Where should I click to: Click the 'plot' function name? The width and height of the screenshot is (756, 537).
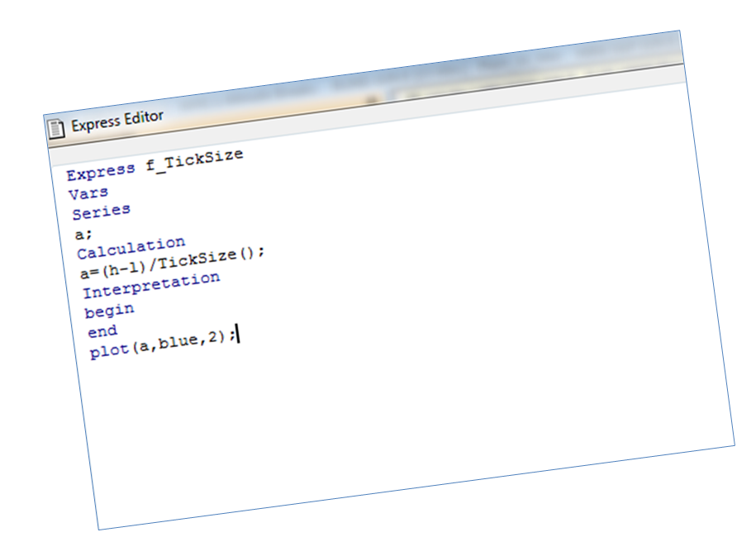point(109,351)
